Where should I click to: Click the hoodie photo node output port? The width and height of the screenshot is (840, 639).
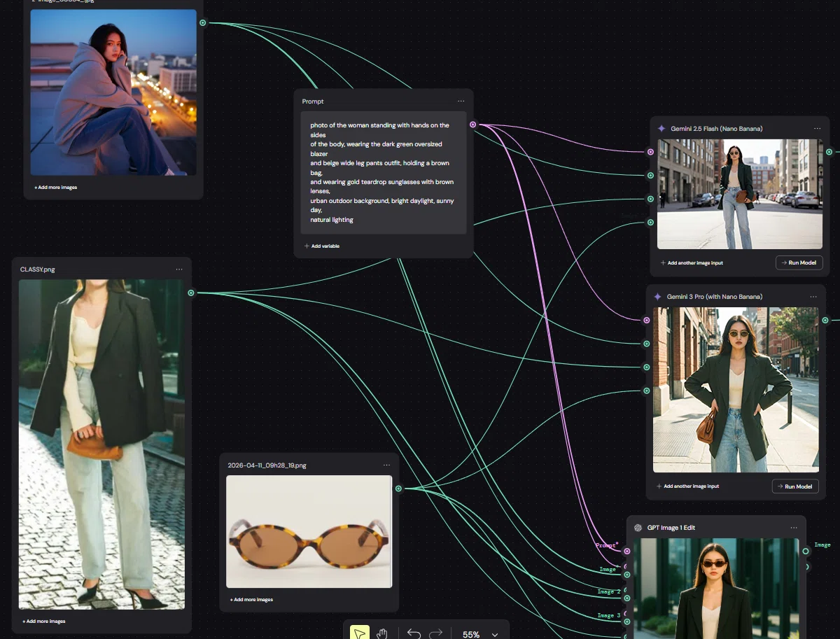[x=203, y=23]
